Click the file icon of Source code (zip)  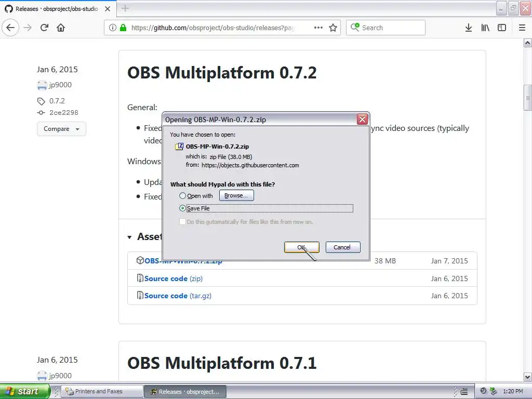coord(140,278)
